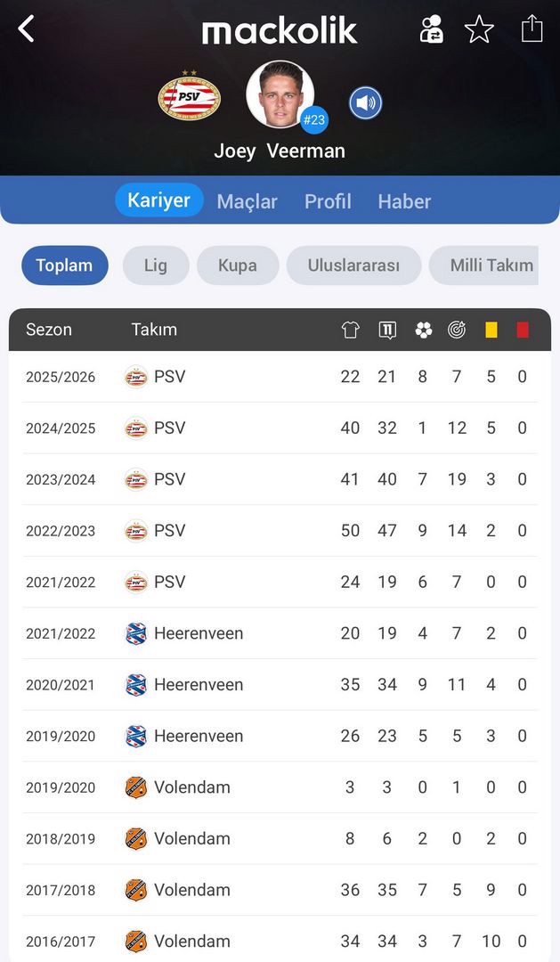Switch the filter to Kupa
Screen dimensions: 560x962
238,265
